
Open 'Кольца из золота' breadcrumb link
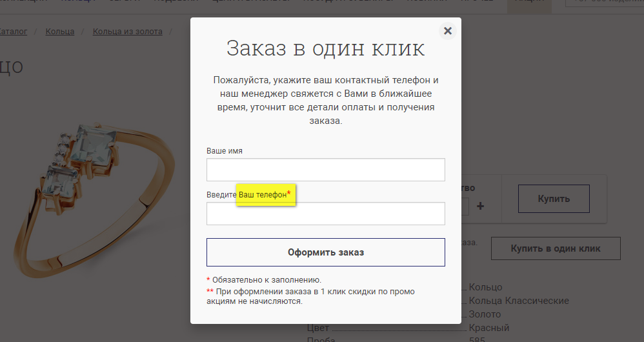tap(127, 32)
